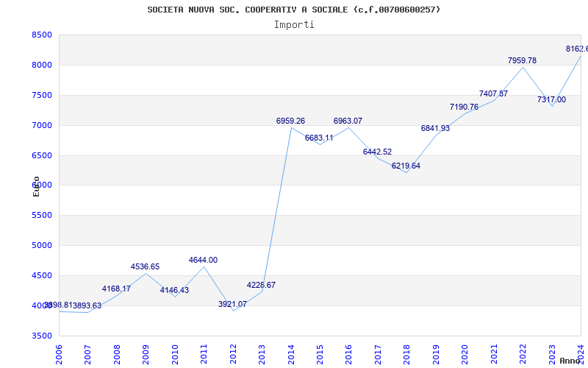Image resolution: width=588 pixels, height=368 pixels.
Task: Click x-axis year label 2023
Action: click(552, 354)
